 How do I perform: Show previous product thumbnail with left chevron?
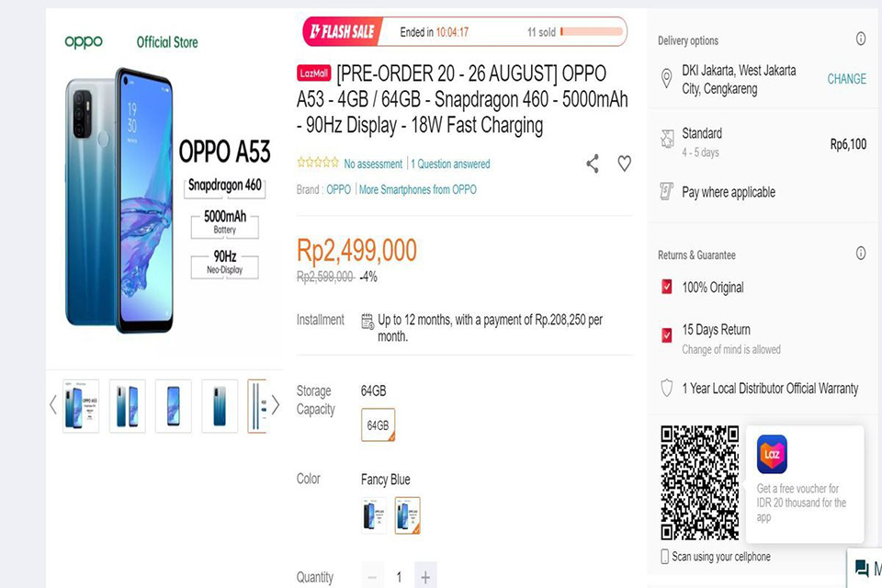tap(52, 405)
